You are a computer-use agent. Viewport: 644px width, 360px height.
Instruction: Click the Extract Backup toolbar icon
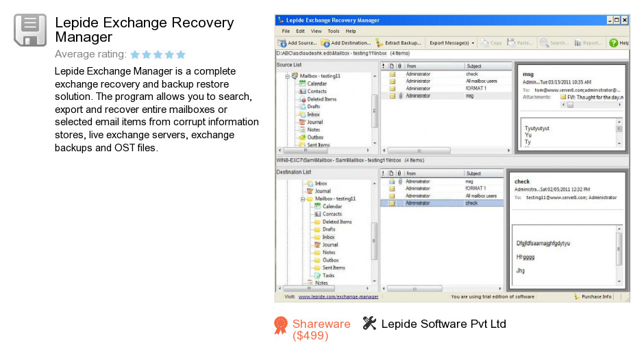379,42
